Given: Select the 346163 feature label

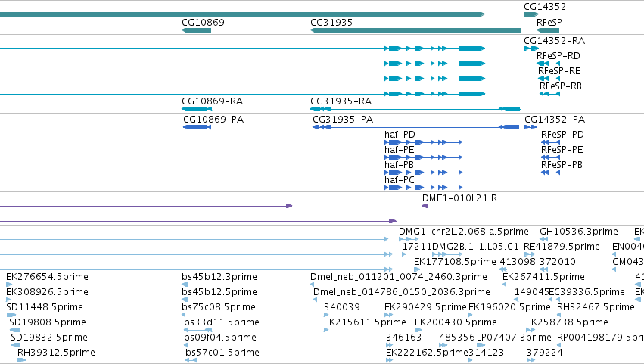Looking at the screenshot, I should click(x=404, y=338).
